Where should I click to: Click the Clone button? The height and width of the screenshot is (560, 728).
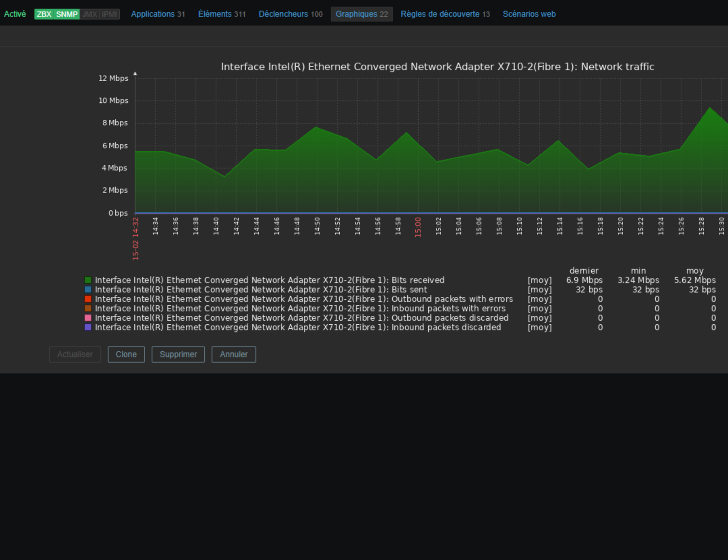pos(126,355)
